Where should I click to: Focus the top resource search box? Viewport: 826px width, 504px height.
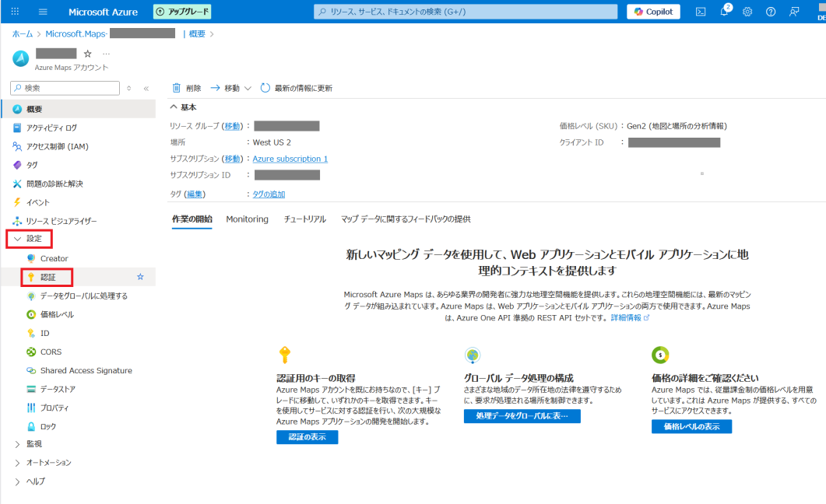[x=466, y=12]
